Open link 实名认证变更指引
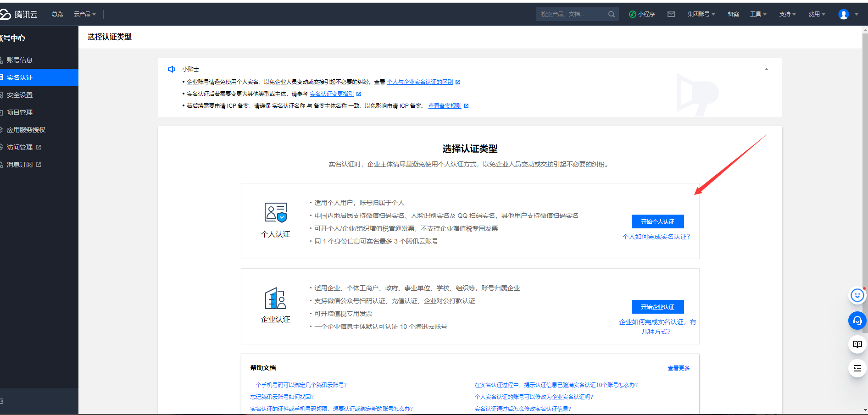 point(332,94)
